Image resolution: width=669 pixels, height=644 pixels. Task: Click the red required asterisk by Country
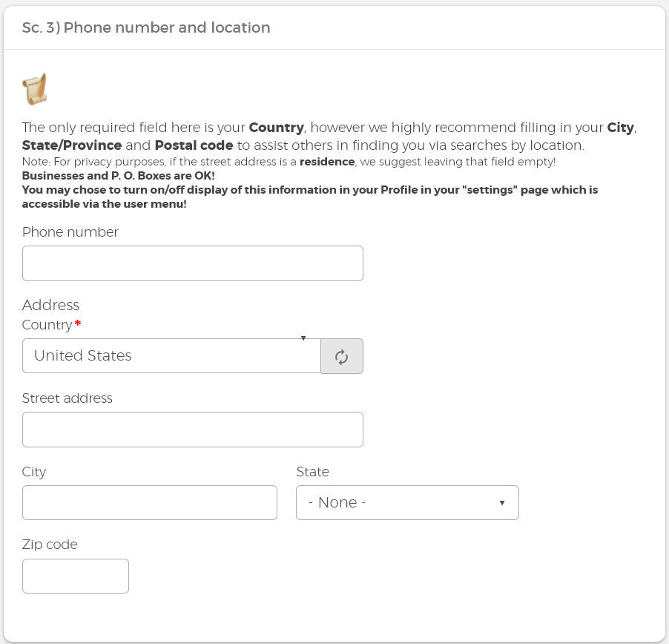click(x=77, y=325)
